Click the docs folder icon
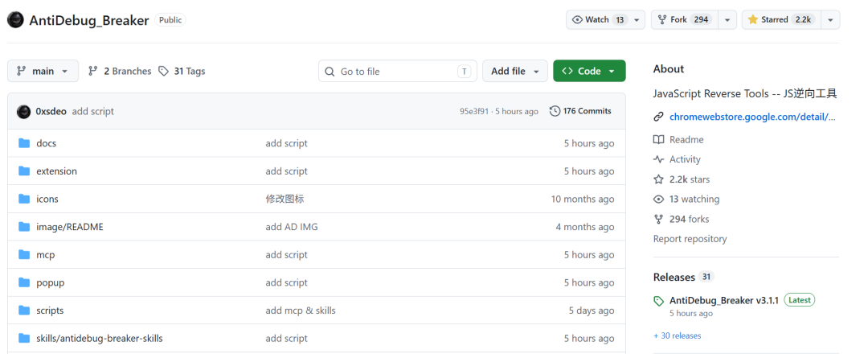Screen dimensions: 868x354 click(x=24, y=143)
